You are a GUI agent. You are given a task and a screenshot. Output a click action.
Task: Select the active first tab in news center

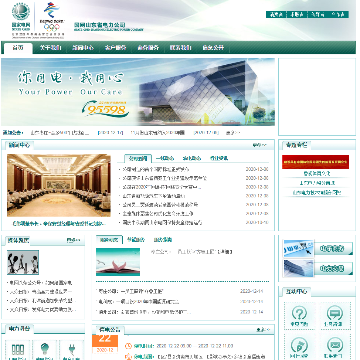138,158
